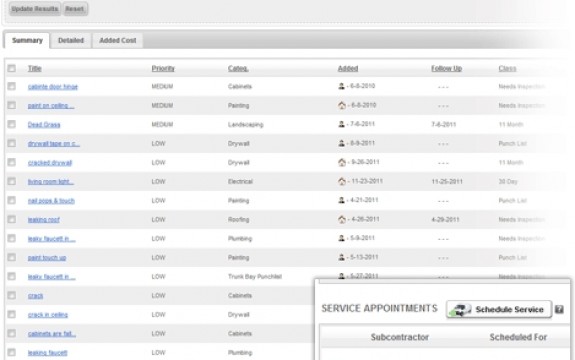Check the box for leaking roof row
Image resolution: width=575 pixels, height=360 pixels.
coord(12,219)
